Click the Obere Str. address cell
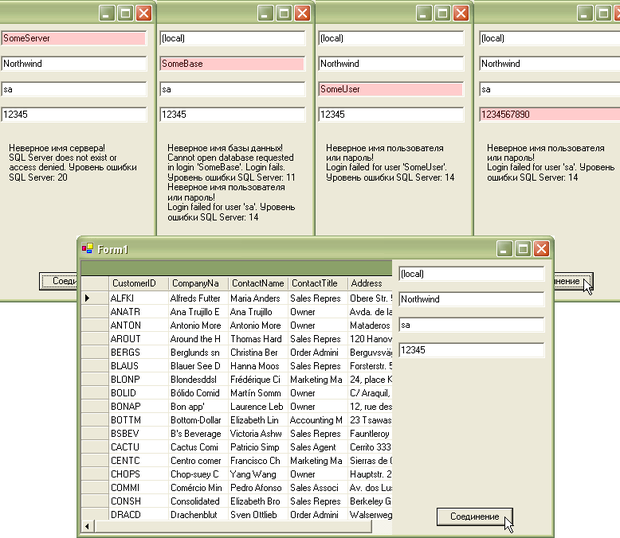This screenshot has height=538, width=620. click(370, 298)
